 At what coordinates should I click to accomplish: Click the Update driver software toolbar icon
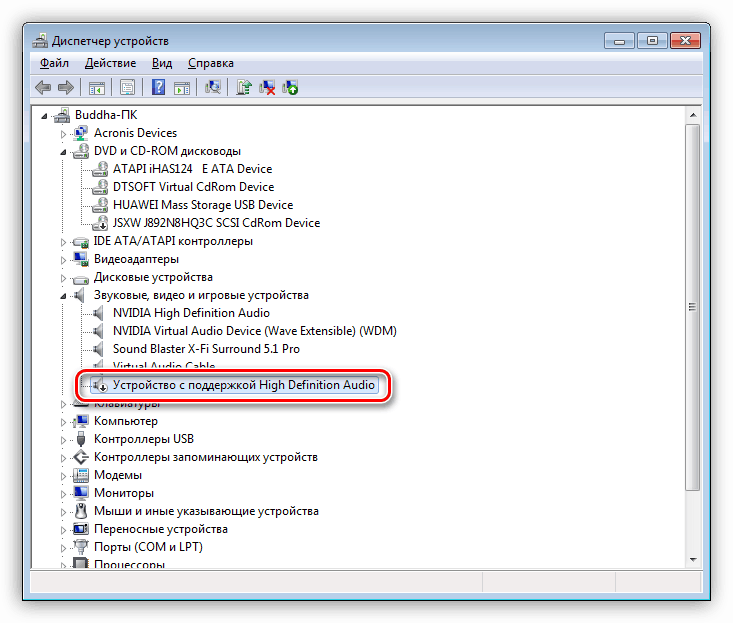tap(243, 87)
